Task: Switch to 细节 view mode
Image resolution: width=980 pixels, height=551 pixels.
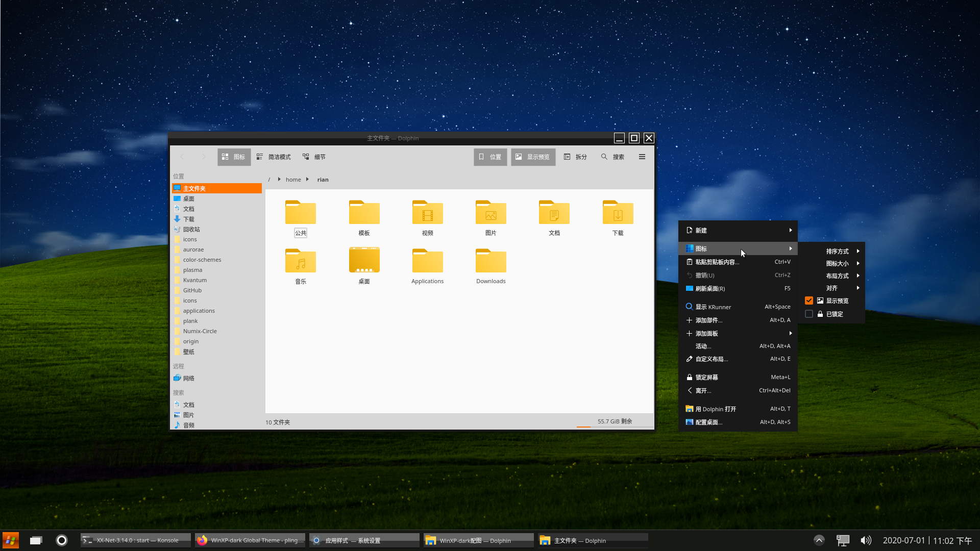Action: (314, 157)
